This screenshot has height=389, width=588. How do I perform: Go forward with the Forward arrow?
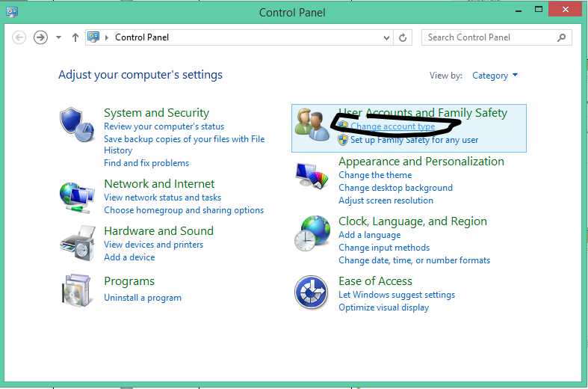click(x=40, y=37)
